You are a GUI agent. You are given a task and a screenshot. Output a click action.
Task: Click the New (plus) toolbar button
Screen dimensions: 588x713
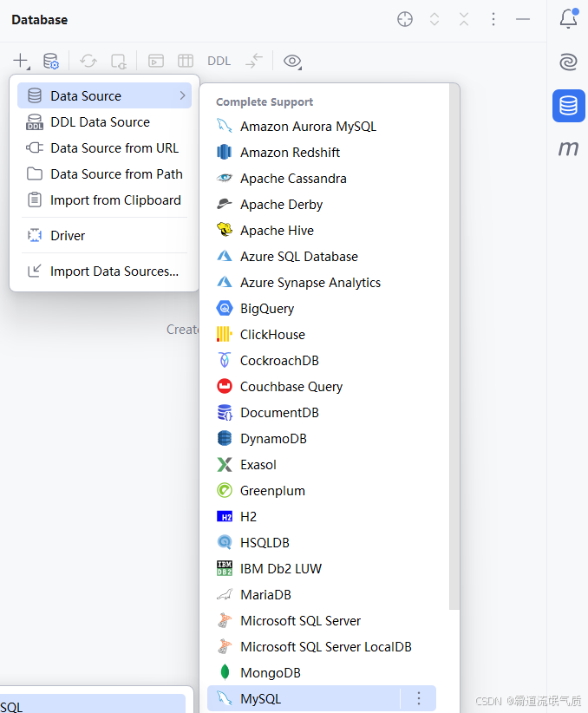click(22, 61)
